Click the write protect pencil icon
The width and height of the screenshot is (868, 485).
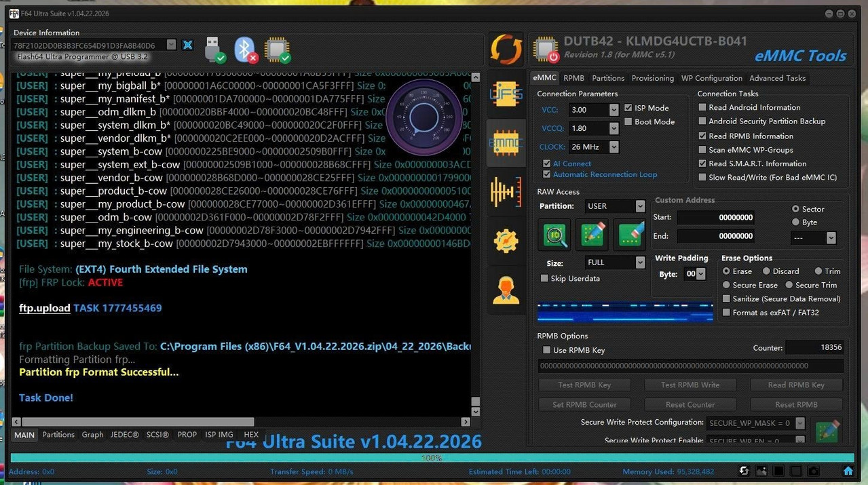(x=827, y=431)
